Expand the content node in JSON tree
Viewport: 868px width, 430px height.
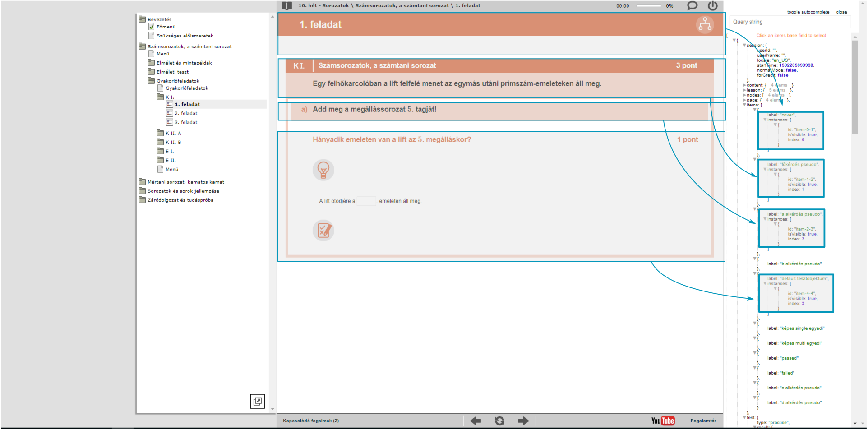coord(744,85)
